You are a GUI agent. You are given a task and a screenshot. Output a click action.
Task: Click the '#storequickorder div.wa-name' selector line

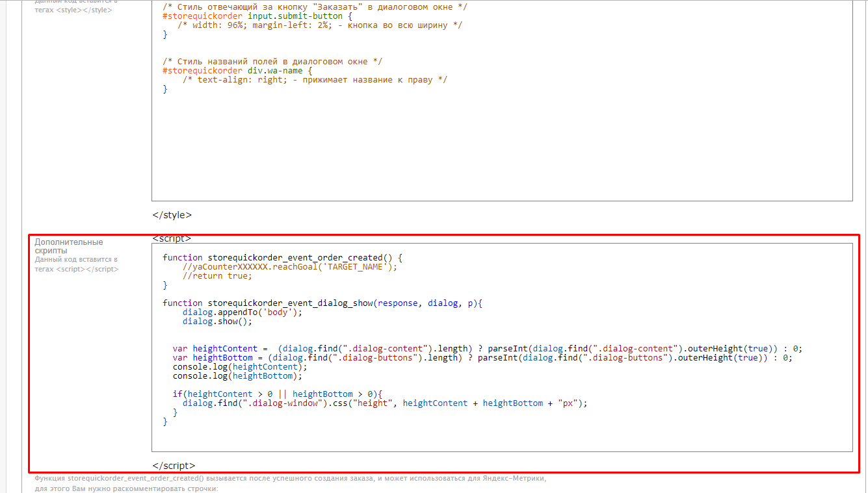pyautogui.click(x=238, y=71)
